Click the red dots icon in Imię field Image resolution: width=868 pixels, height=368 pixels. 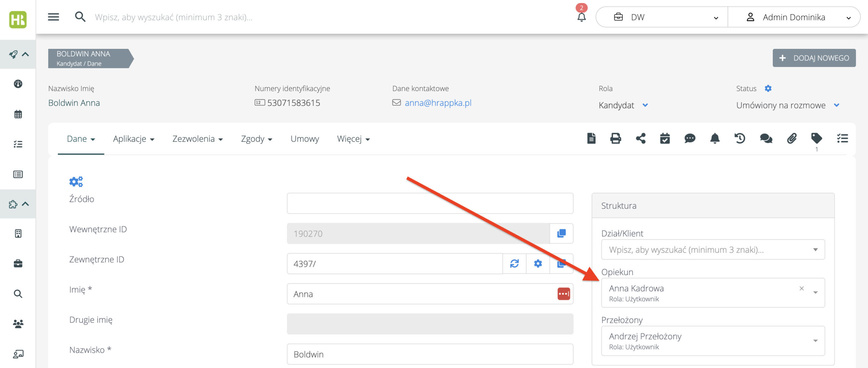click(x=564, y=294)
